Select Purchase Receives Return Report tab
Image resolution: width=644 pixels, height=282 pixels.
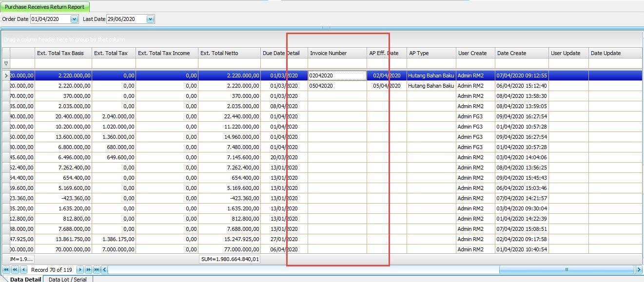point(45,7)
